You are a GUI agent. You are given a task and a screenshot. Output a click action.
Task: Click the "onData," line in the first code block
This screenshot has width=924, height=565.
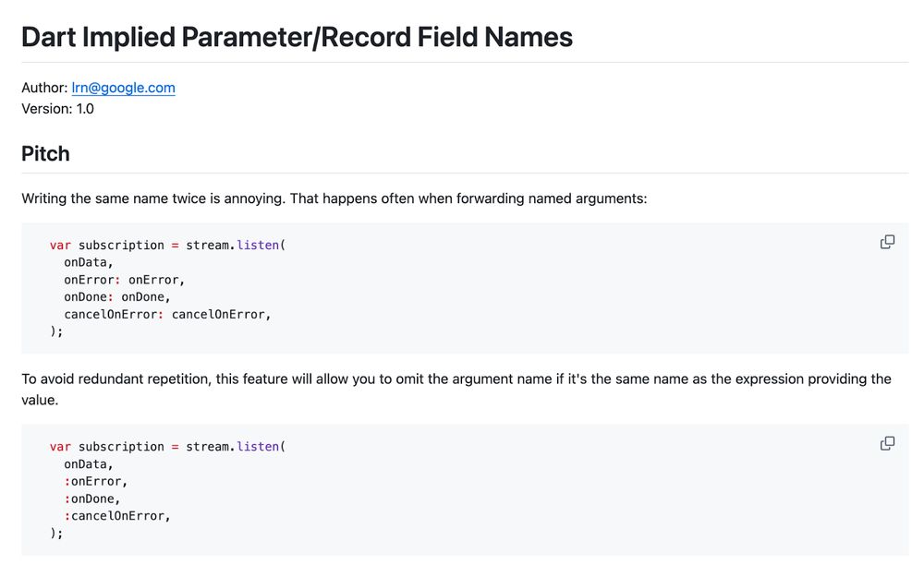89,263
